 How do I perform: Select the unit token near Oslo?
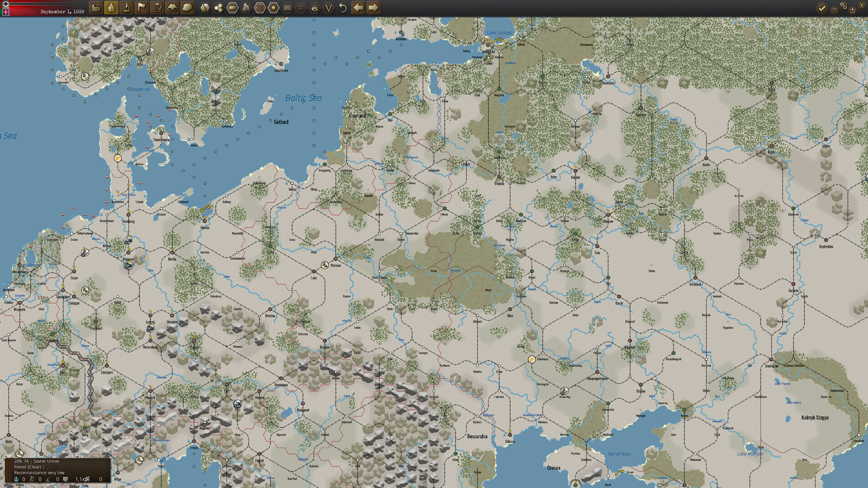point(150,52)
